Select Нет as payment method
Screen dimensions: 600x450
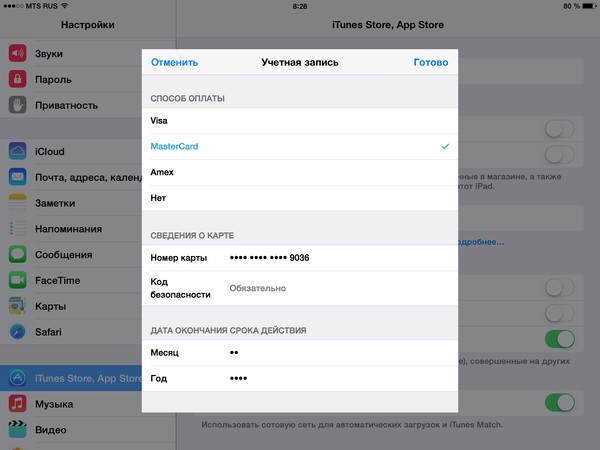(300, 198)
